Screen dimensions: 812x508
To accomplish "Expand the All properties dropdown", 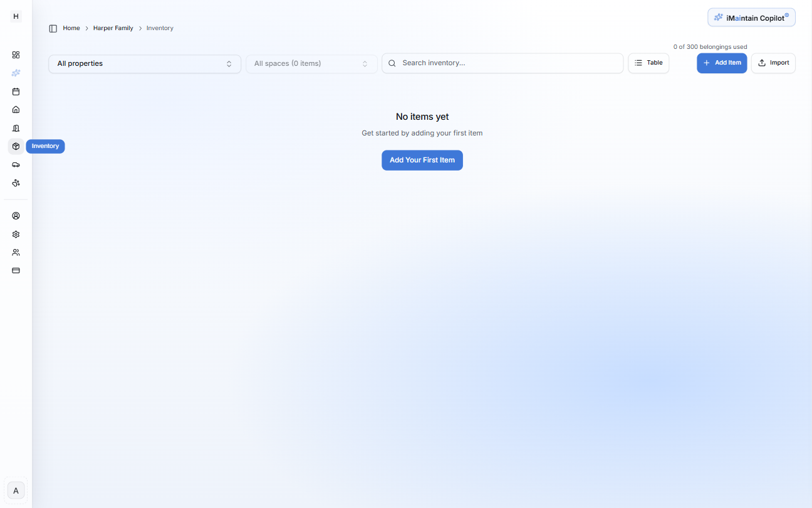I will tap(144, 64).
